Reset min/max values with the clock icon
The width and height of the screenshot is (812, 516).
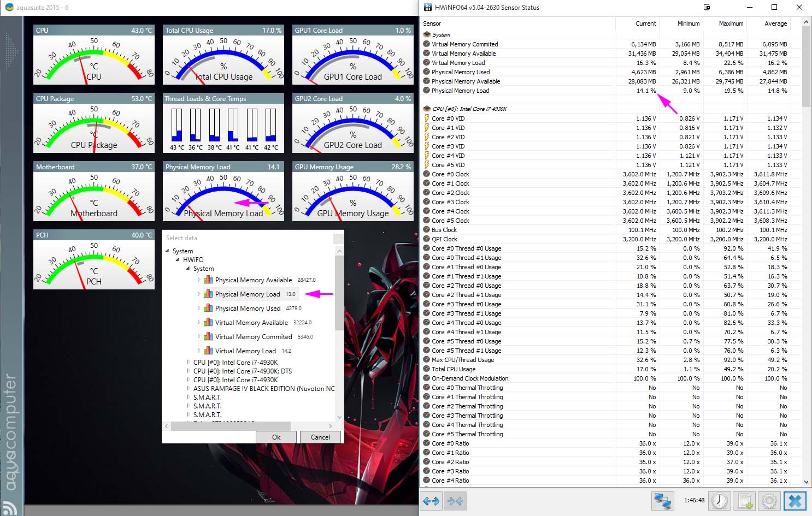(720, 501)
